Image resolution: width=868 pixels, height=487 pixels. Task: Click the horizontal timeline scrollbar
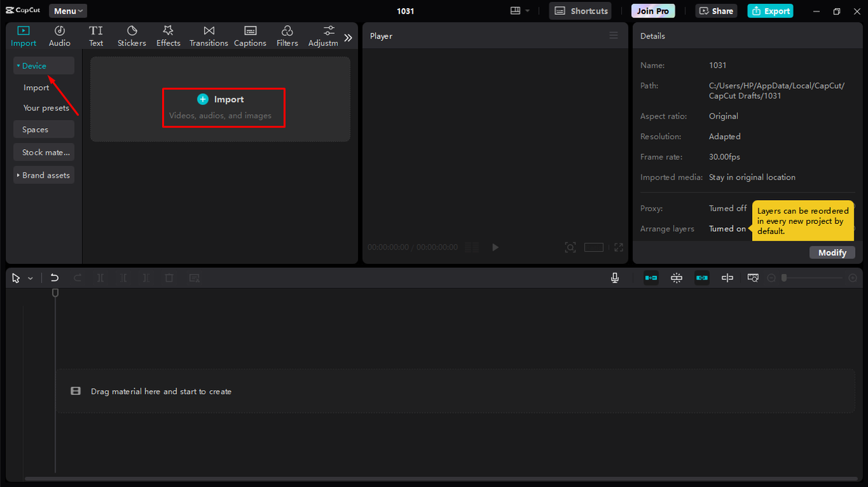point(441,479)
